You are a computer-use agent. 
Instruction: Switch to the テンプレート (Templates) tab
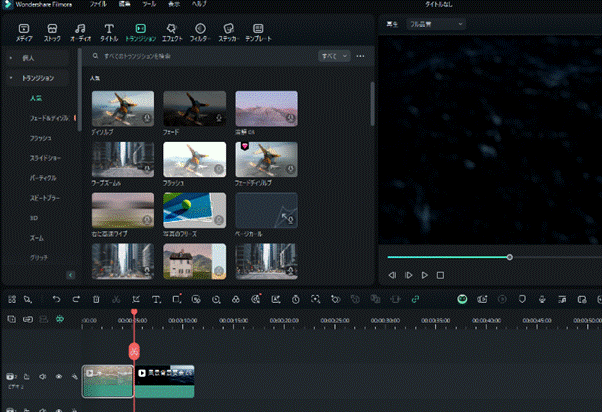point(258,33)
